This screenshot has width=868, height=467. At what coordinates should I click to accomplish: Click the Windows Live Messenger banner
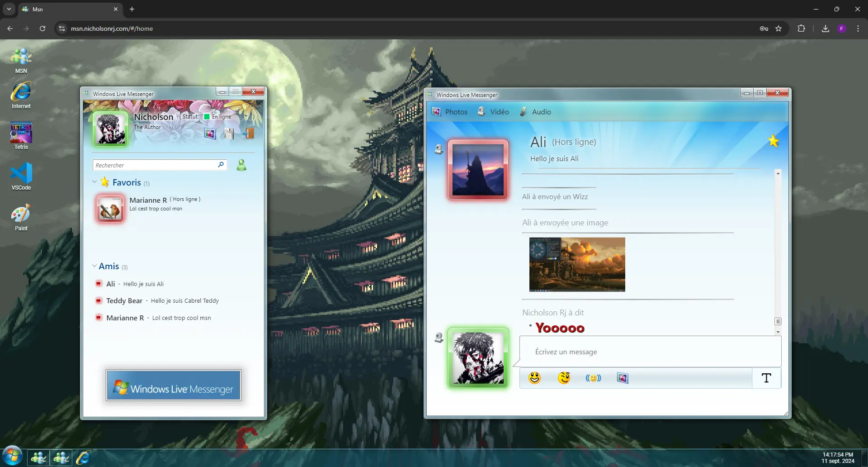point(174,385)
